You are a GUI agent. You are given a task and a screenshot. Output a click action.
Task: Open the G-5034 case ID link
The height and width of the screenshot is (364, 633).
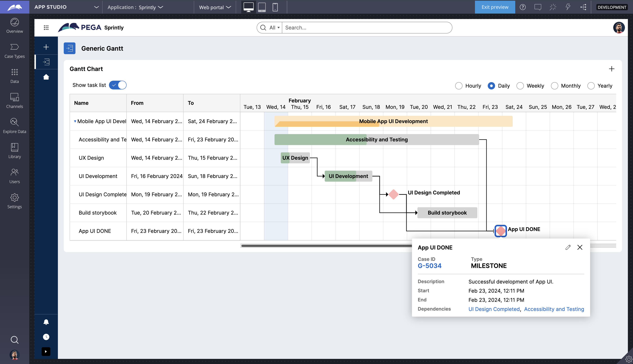(x=430, y=266)
